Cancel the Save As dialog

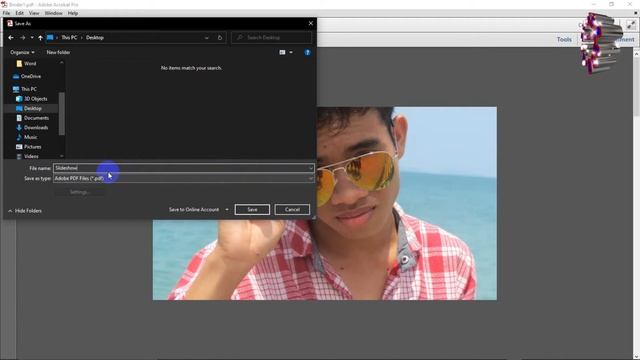[292, 209]
